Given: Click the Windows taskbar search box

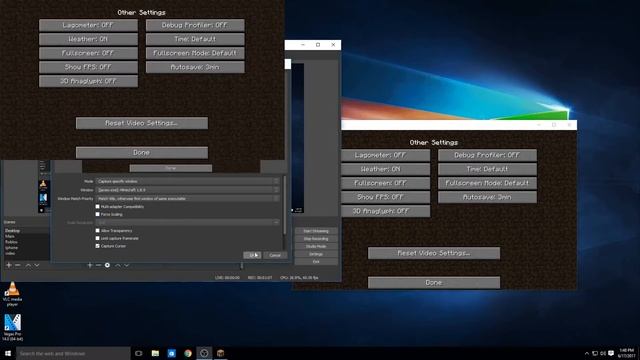Looking at the screenshot, I should click(x=73, y=353).
